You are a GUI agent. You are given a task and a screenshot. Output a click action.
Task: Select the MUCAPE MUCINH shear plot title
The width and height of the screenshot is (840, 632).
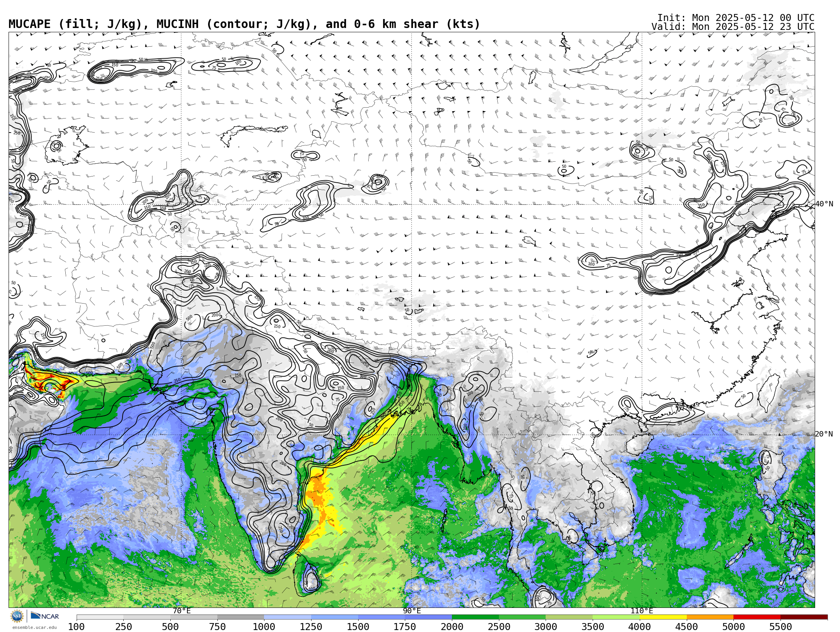(244, 24)
